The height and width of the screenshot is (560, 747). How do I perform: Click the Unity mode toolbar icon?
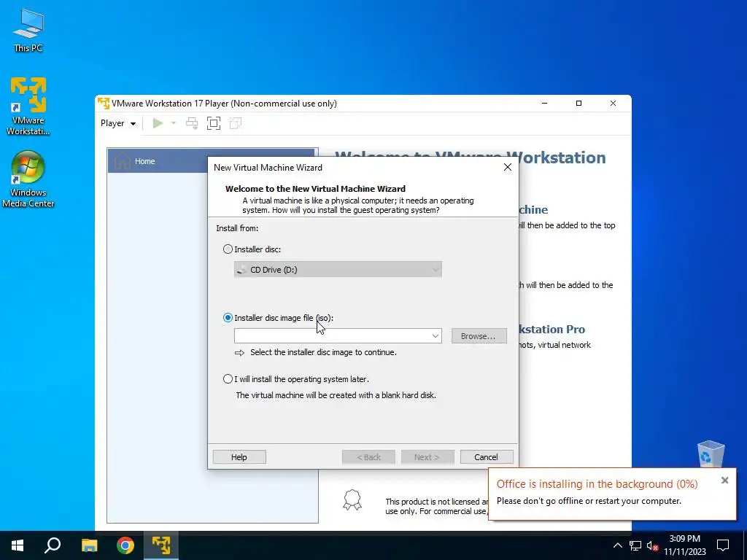click(x=236, y=123)
